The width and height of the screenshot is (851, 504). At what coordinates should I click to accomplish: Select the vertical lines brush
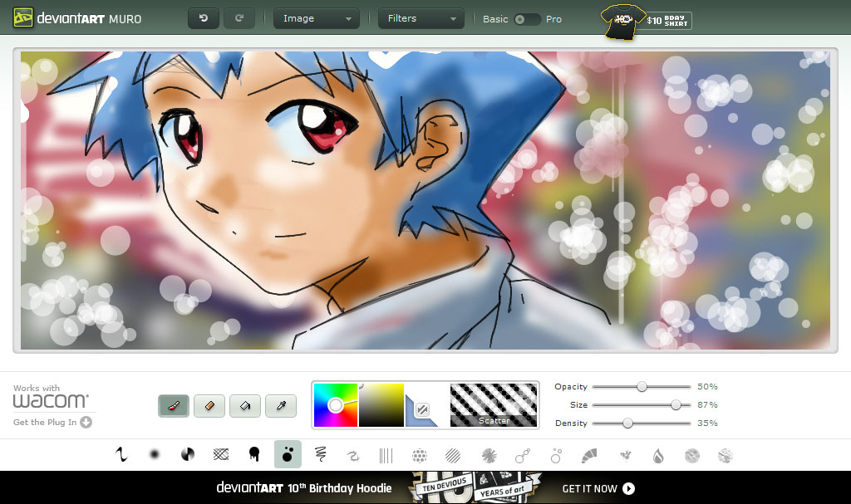[x=386, y=456]
